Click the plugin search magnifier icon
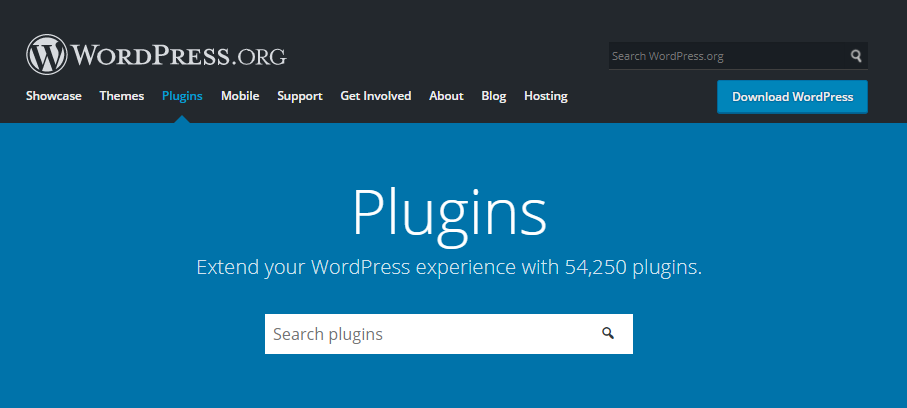This screenshot has height=408, width=907. pyautogui.click(x=607, y=333)
